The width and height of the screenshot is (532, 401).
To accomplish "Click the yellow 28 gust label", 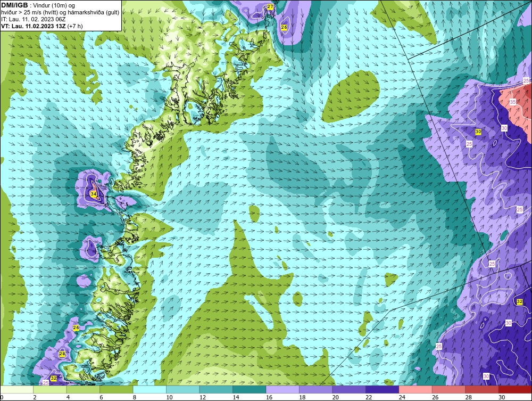I will pos(62,354).
